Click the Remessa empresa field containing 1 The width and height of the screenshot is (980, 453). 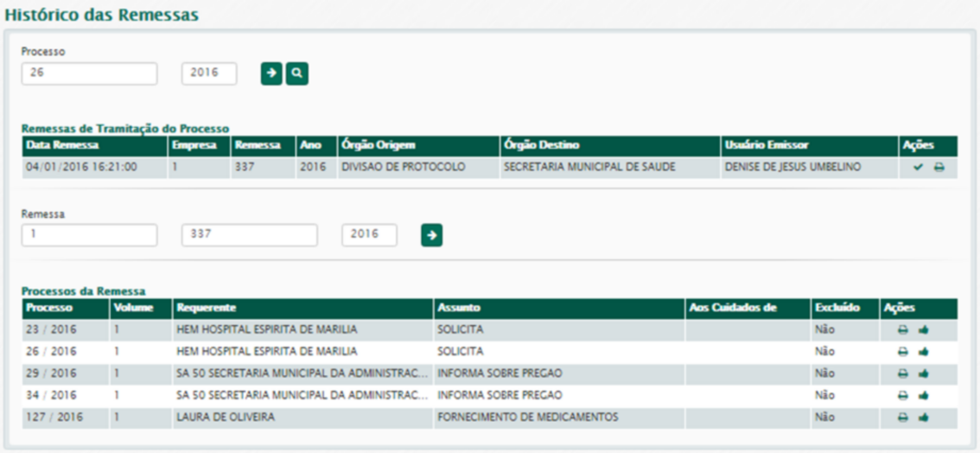click(89, 234)
